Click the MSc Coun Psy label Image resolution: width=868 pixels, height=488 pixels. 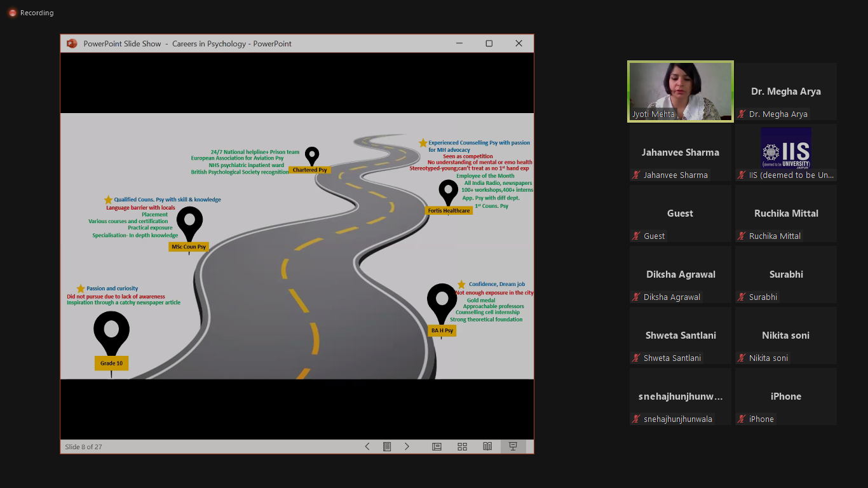(x=189, y=247)
